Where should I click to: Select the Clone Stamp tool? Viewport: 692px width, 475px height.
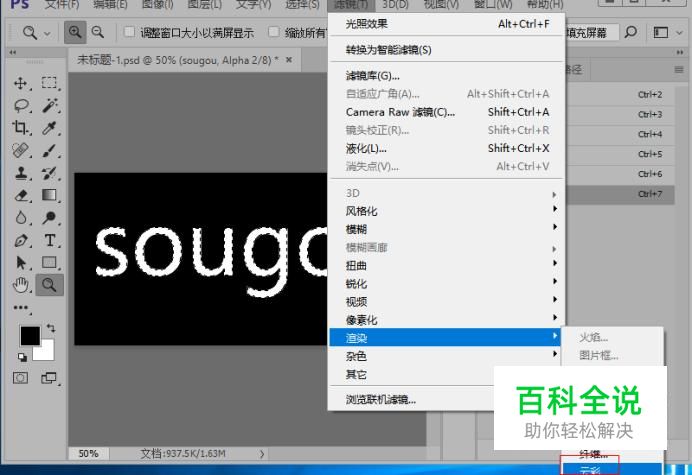20,173
